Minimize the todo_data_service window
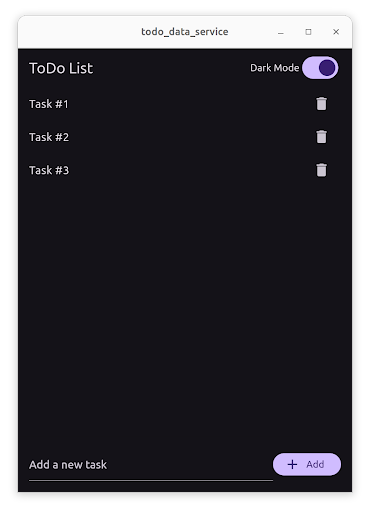 pos(281,32)
